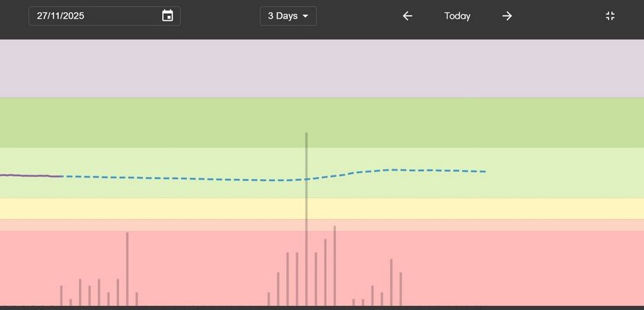Select the leftmost bar in the chart
The image size is (644, 310).
click(x=61, y=295)
